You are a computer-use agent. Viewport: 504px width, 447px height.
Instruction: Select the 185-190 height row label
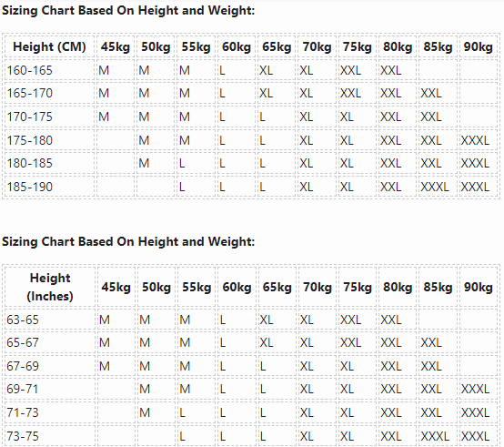30,187
